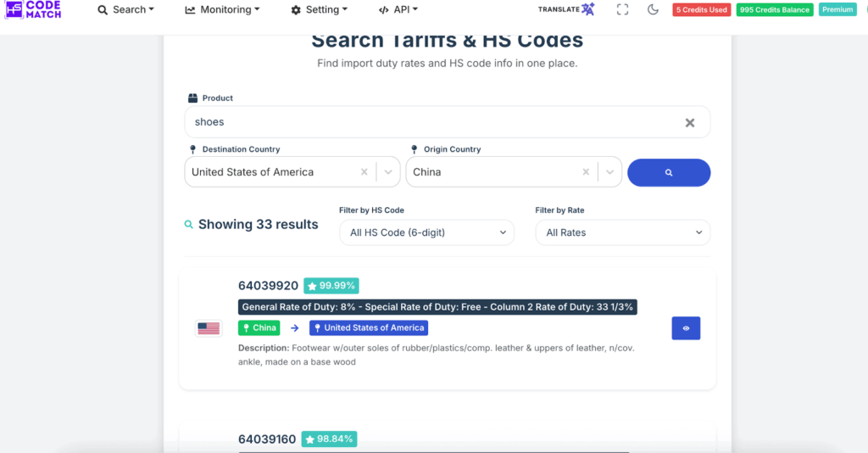Clear China origin country selection
868x453 pixels.
point(586,172)
